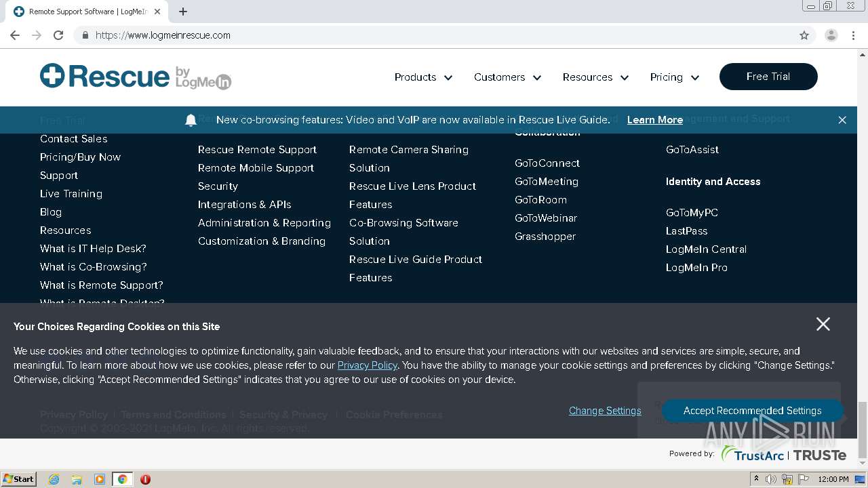
Task: Expand the Pricing dropdown menu
Action: 674,77
